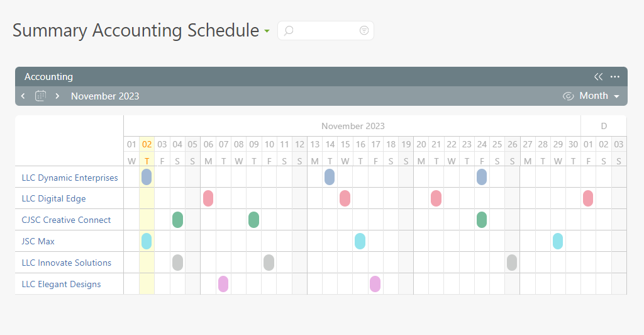Click the highlighted day 02 header

(x=147, y=144)
